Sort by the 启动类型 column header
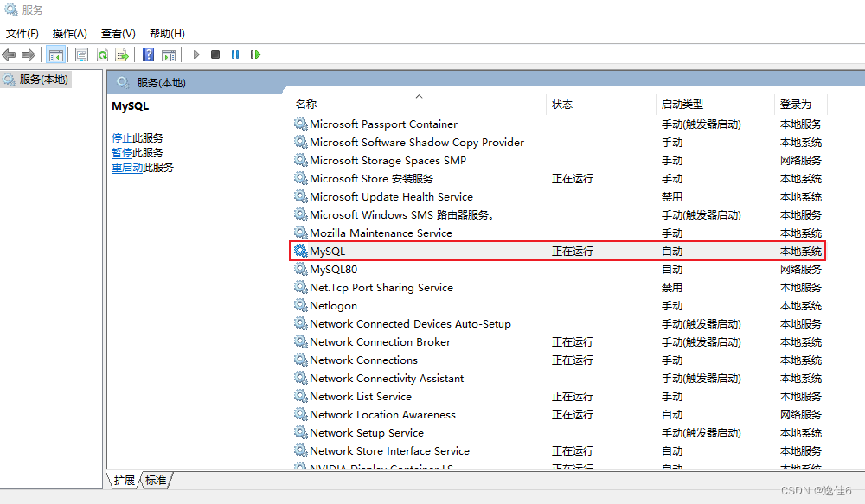Viewport: 865px width, 504px height. (x=682, y=105)
